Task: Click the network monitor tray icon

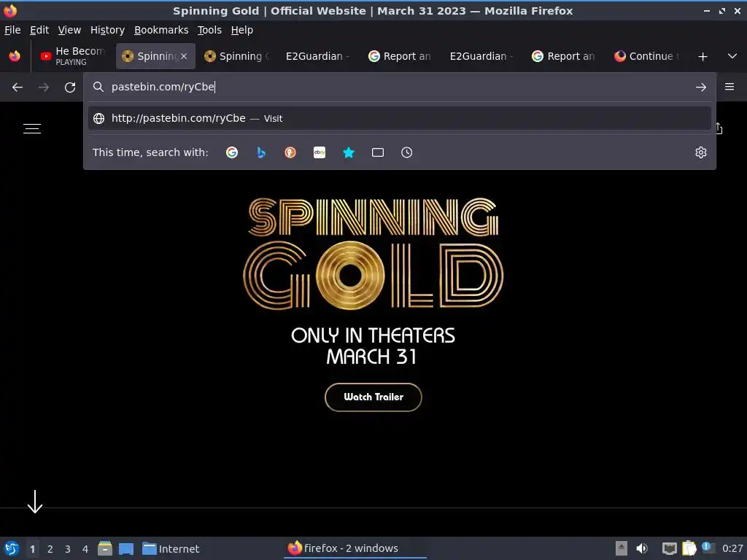Action: 670,548
